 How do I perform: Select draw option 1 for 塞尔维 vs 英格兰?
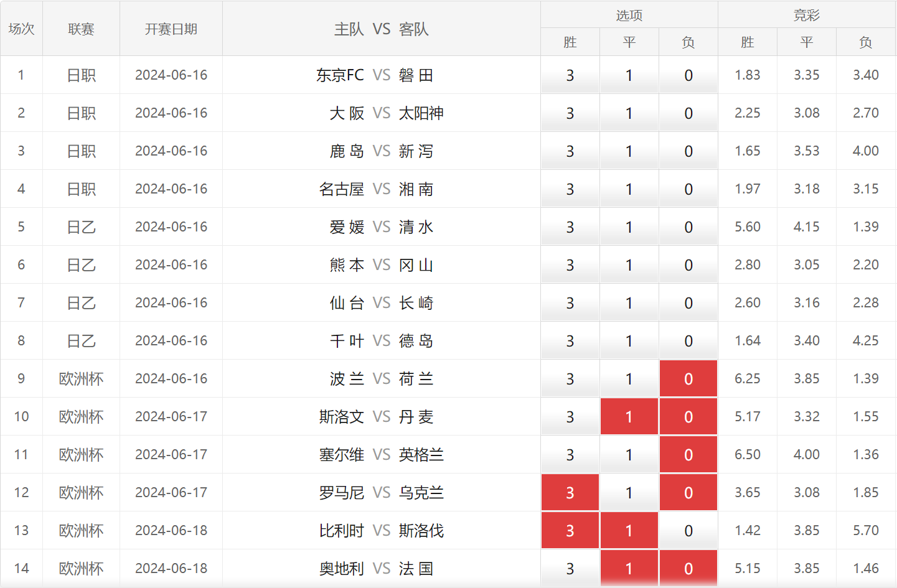pyautogui.click(x=629, y=455)
